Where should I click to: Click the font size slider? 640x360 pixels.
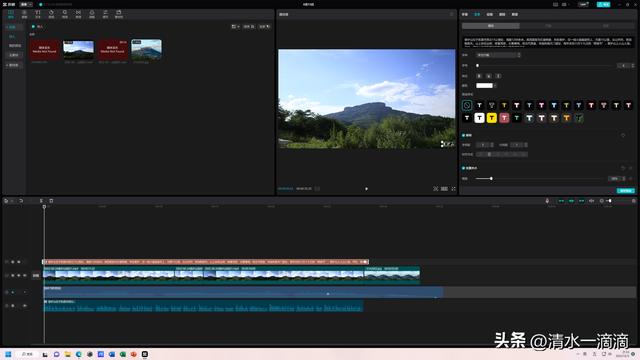coord(544,65)
